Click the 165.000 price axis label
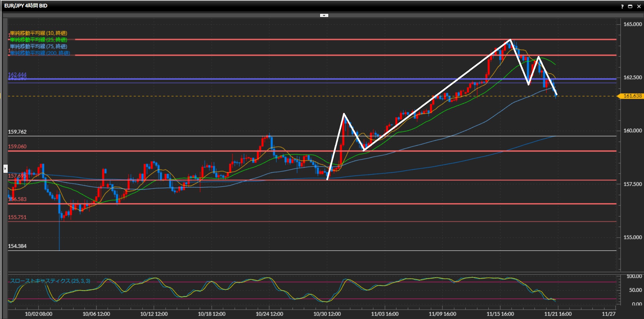The image size is (644, 319). coord(632,24)
